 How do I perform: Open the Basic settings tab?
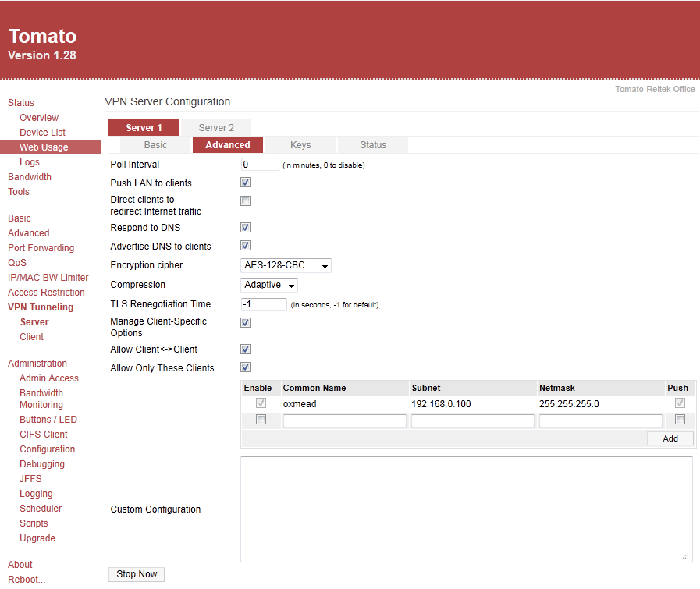pos(155,145)
